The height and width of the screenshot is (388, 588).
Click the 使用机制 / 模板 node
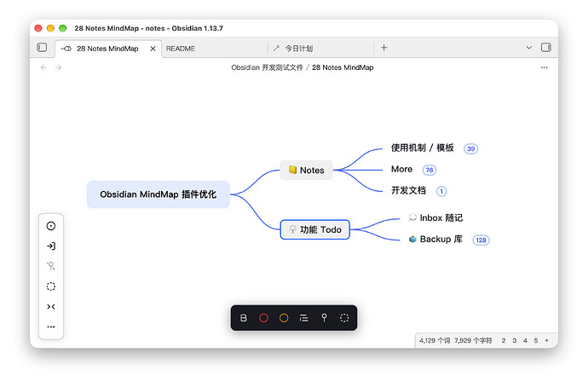pyautogui.click(x=422, y=148)
